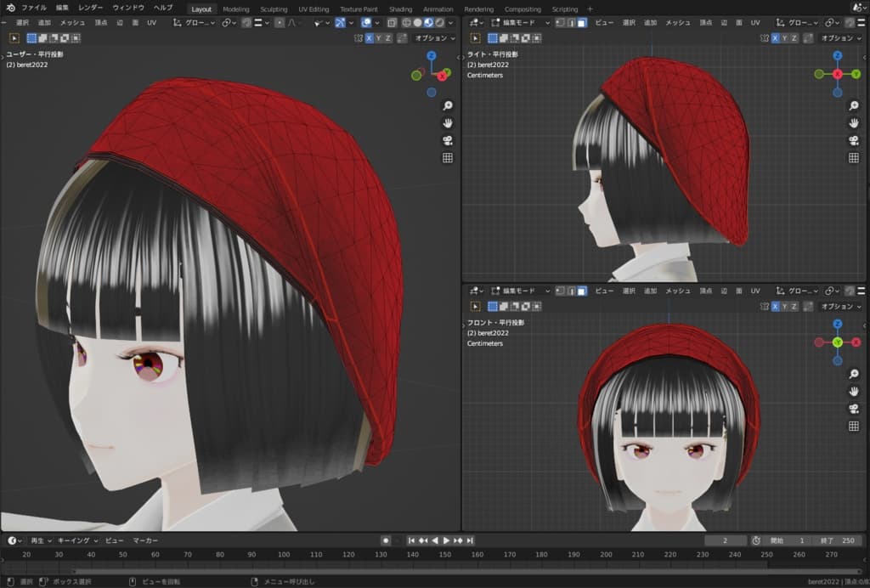Toggle X axis mirror in the left viewport
Image resolution: width=870 pixels, height=588 pixels.
370,38
